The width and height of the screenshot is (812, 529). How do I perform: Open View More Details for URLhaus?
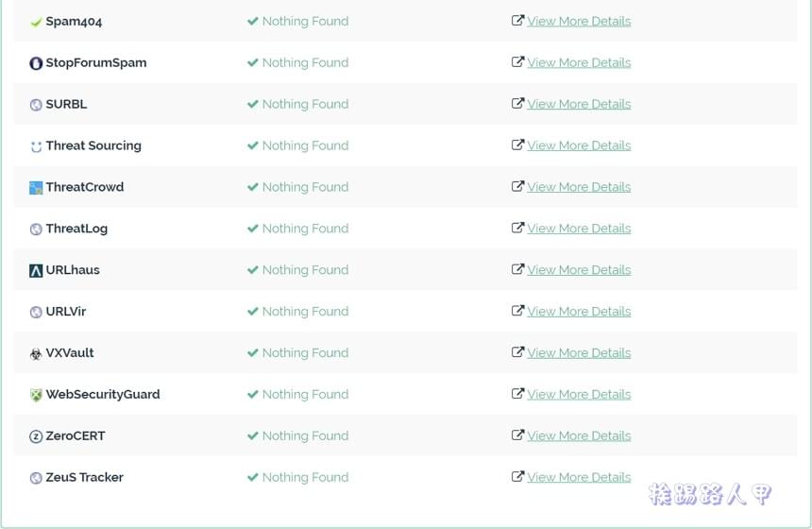pyautogui.click(x=579, y=270)
